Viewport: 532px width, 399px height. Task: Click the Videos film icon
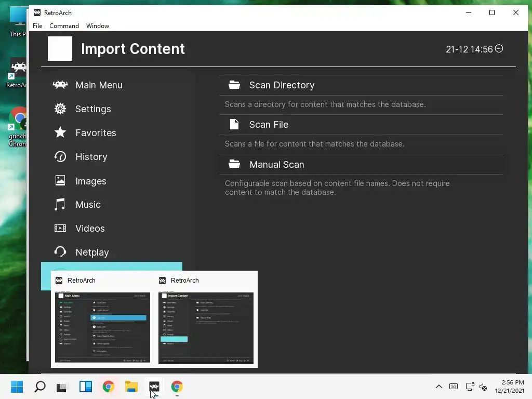tap(60, 228)
